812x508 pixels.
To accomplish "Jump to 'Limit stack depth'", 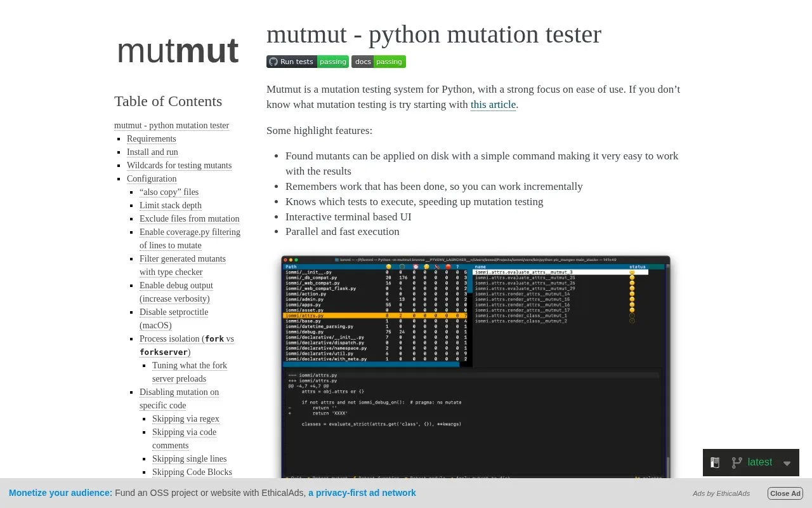I will point(171,205).
